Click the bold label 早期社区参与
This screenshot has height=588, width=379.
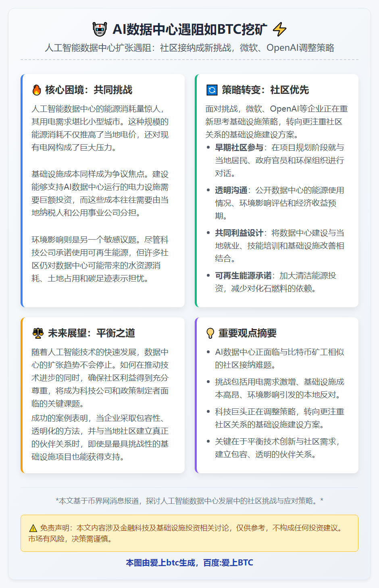239,147
